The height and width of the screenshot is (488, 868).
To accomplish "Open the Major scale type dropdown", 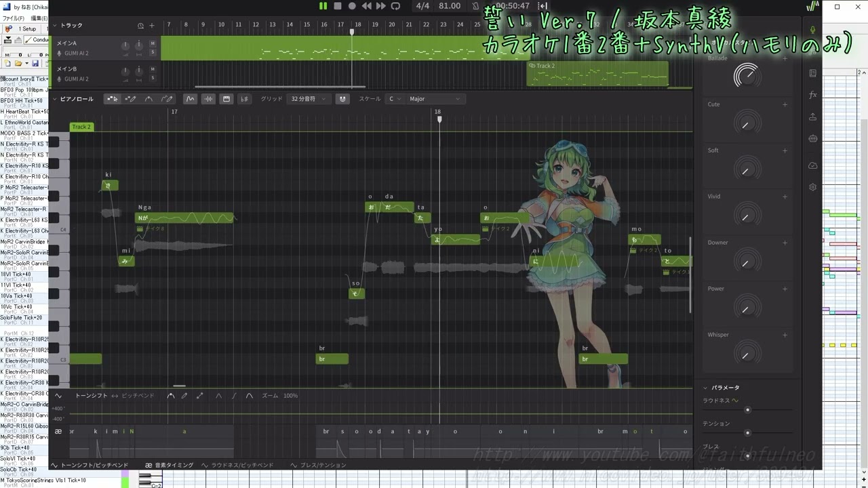I will (435, 99).
